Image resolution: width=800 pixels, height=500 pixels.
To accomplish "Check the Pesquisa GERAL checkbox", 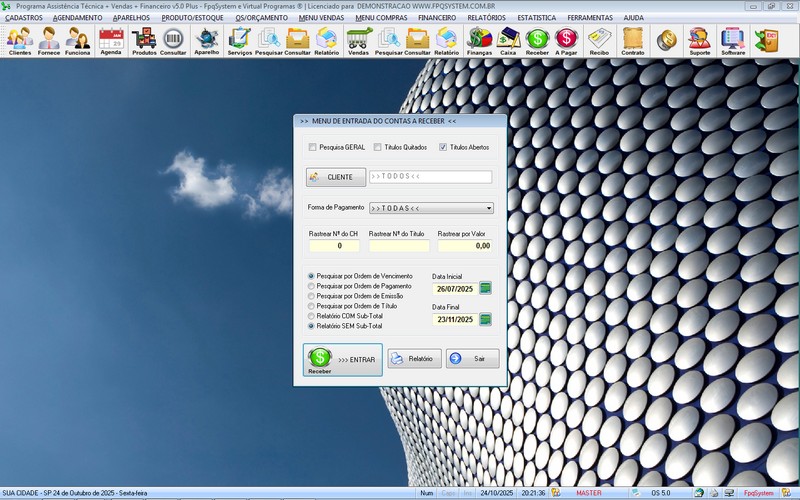I will click(x=312, y=147).
